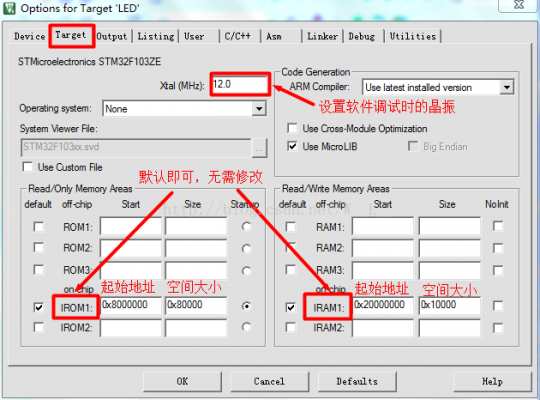Uncheck the Use MicroLIB checkbox
Image resolution: width=540 pixels, height=400 pixels.
[292, 146]
